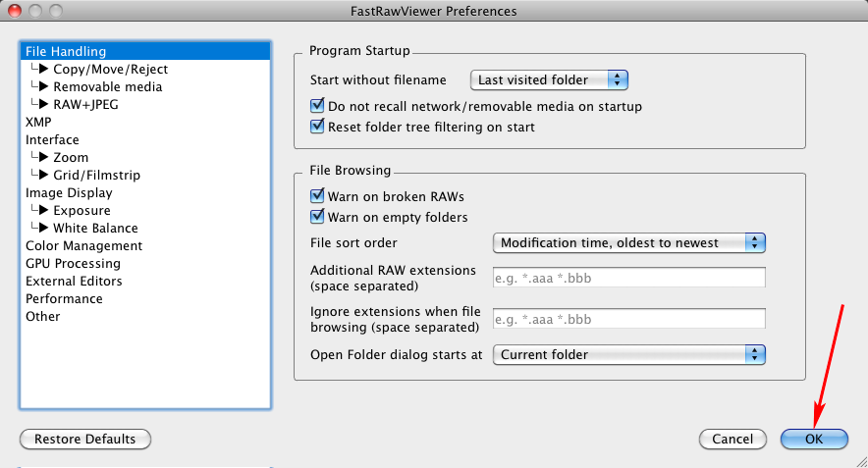Toggle Warn on empty folders checkbox

pyautogui.click(x=317, y=217)
